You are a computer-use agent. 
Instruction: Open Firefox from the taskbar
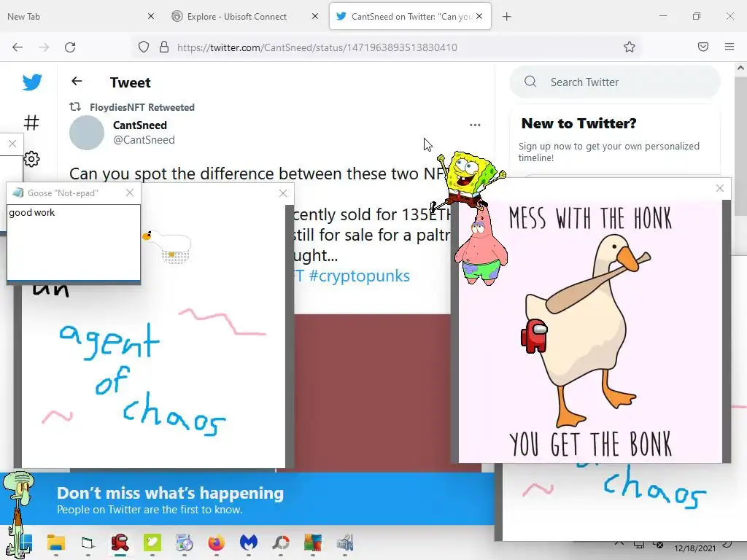click(216, 542)
